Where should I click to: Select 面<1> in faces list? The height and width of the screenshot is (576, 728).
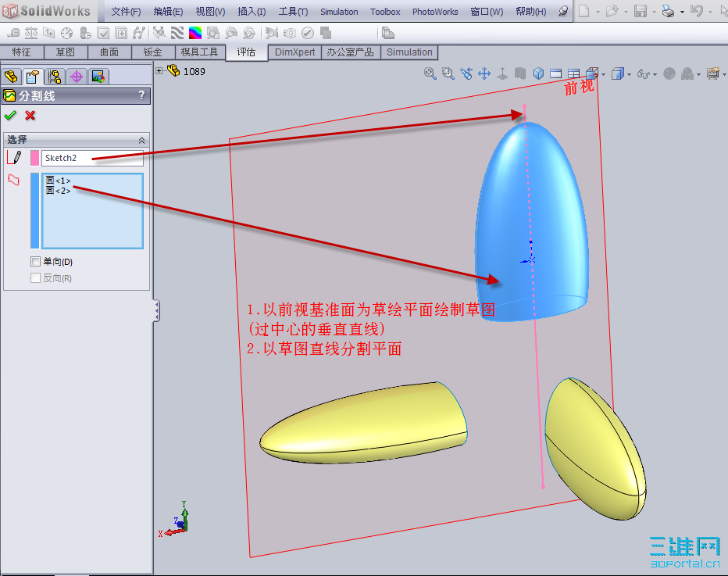coord(58,181)
